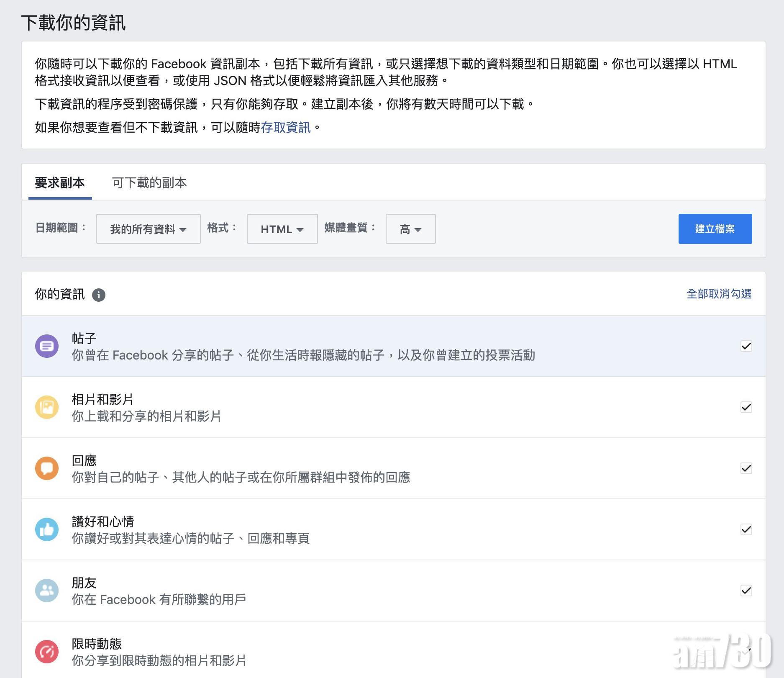The width and height of the screenshot is (784, 678).
Task: Uncheck the 相片和影片 checkbox
Action: pos(746,407)
